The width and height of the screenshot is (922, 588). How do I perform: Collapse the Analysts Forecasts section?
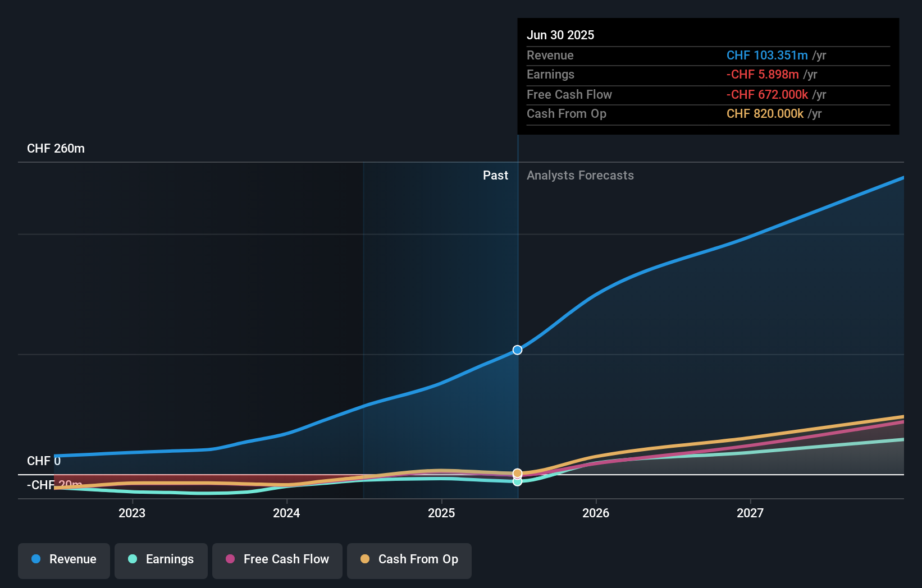pos(580,175)
